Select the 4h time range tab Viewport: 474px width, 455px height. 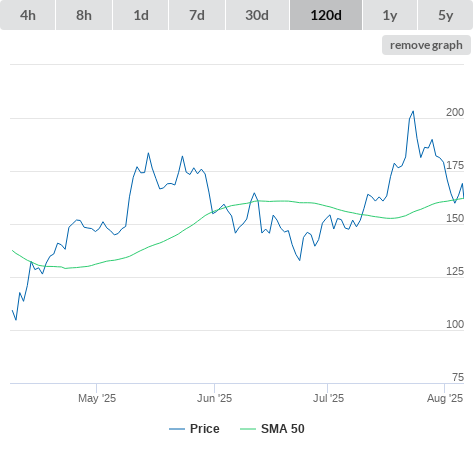[28, 15]
